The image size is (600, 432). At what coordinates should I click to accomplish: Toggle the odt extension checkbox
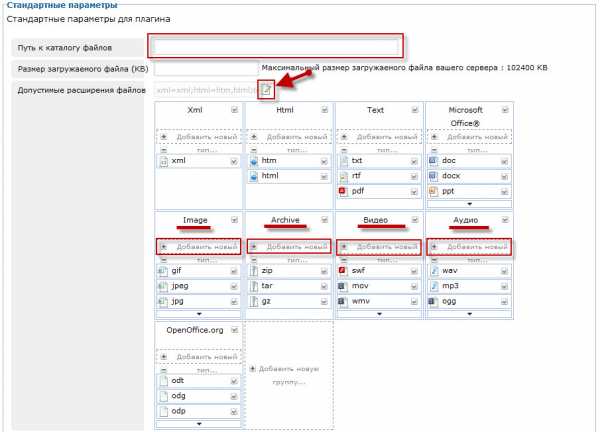click(x=233, y=381)
